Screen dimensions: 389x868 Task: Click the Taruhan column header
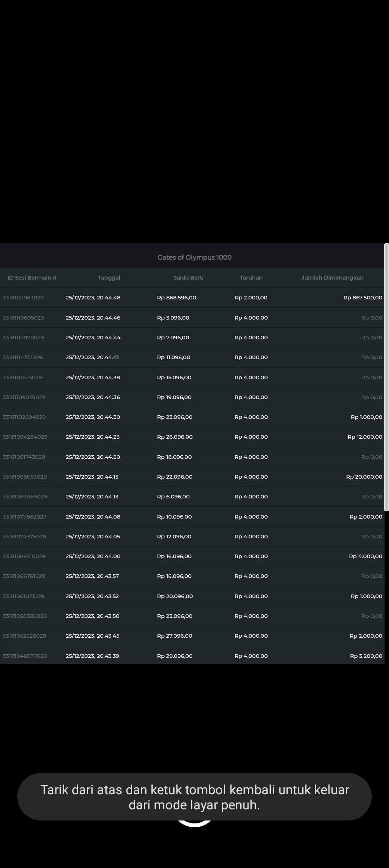click(251, 278)
